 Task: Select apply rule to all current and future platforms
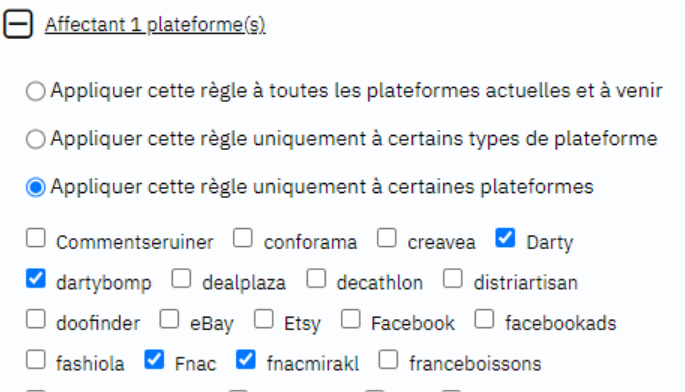point(35,91)
